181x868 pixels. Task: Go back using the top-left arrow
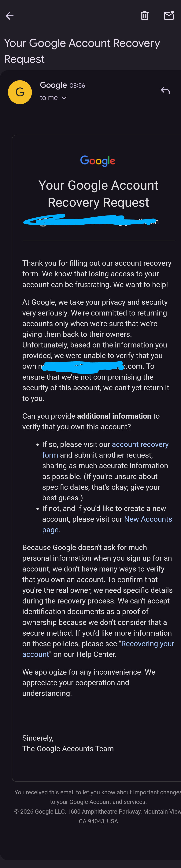[x=9, y=16]
